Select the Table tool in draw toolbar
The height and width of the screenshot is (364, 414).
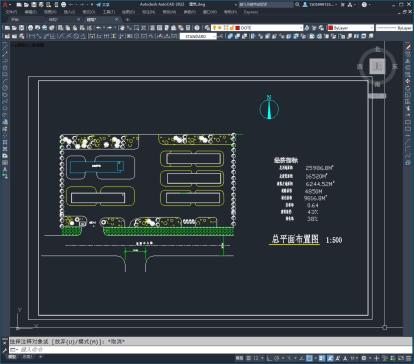coord(5,163)
